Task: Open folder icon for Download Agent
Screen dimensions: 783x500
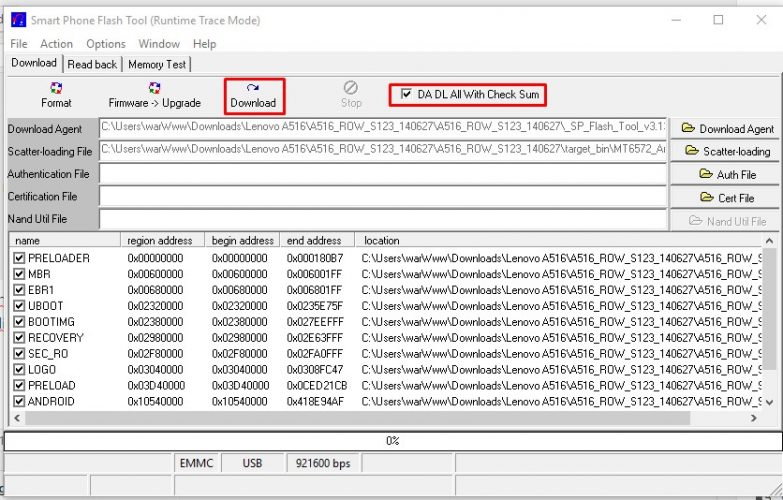Action: [688, 128]
